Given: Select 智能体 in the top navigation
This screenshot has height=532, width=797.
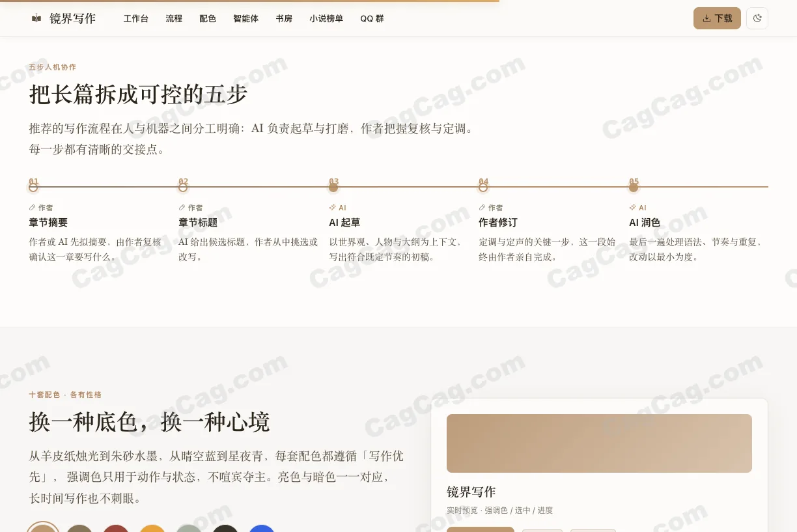Looking at the screenshot, I should point(246,18).
